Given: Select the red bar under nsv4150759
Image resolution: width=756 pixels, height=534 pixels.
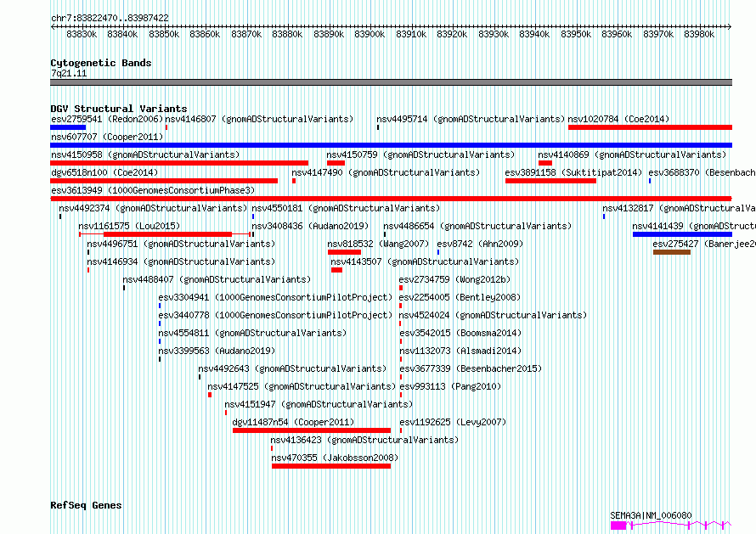Looking at the screenshot, I should click(x=336, y=163).
